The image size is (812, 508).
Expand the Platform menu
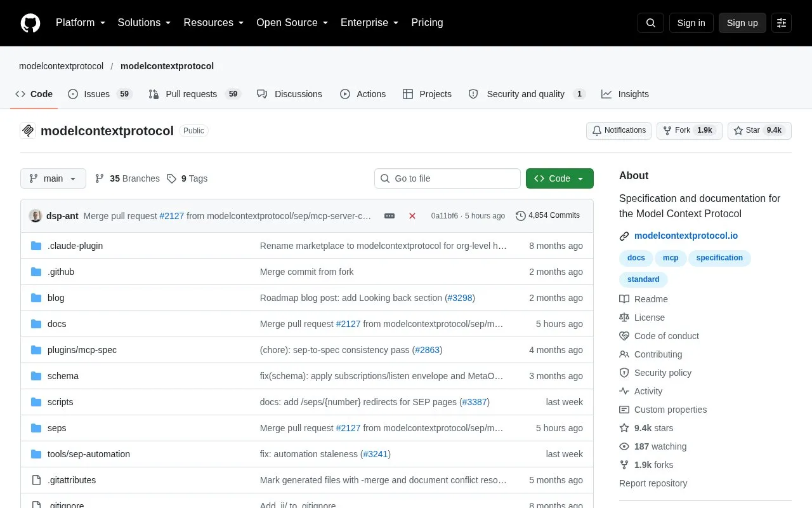tap(81, 23)
